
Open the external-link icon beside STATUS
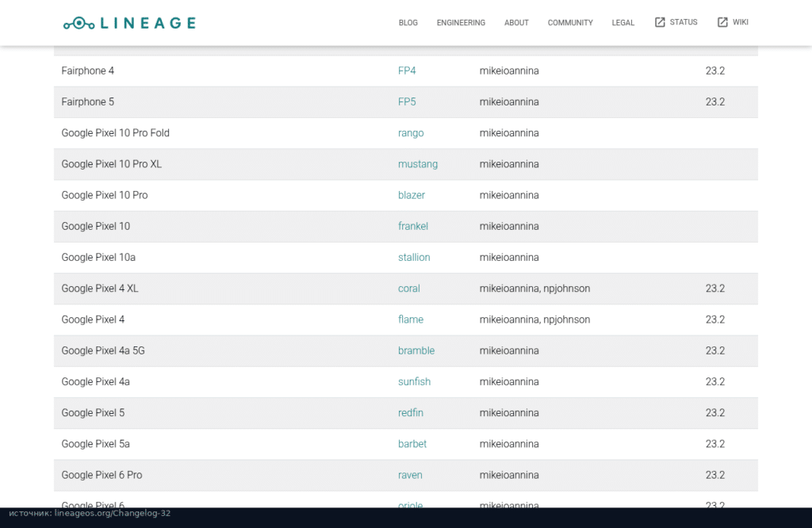coord(660,22)
